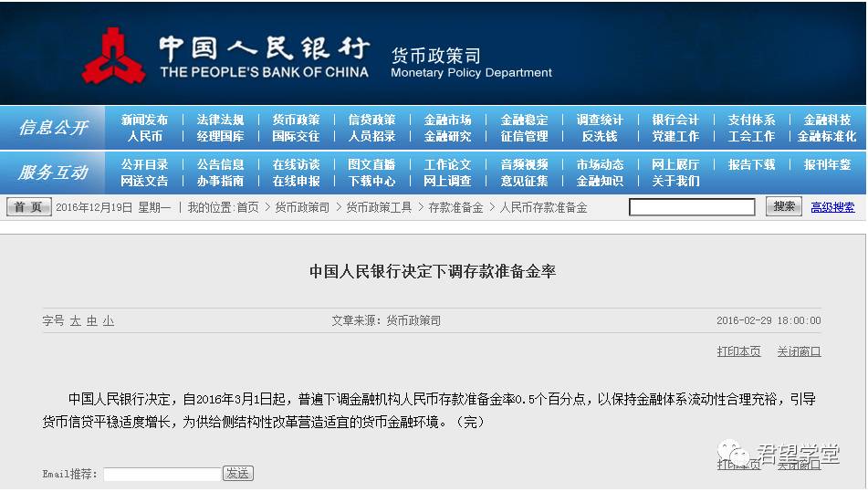868x492 pixels.
Task: Open 支付体系 page
Action: (751, 120)
